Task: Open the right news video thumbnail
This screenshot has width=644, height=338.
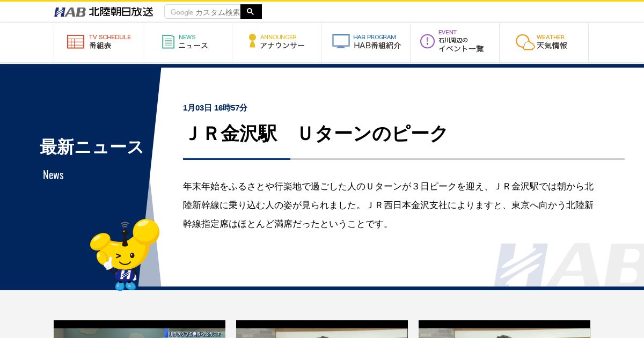Action: coord(504,329)
